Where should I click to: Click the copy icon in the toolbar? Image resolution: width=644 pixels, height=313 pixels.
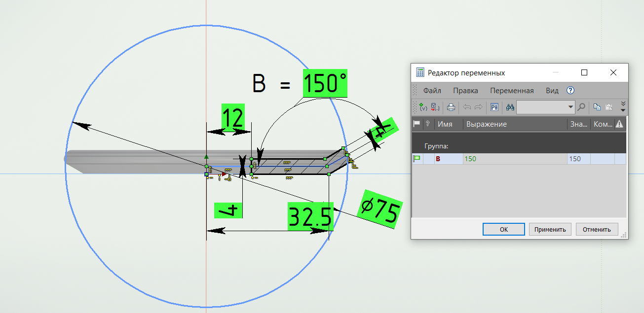pos(597,106)
